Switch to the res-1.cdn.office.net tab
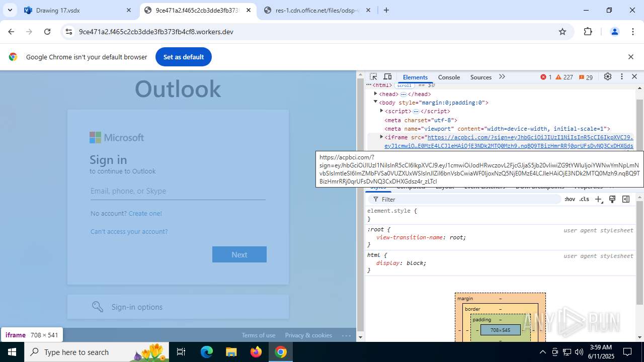This screenshot has width=644, height=362. [317, 10]
